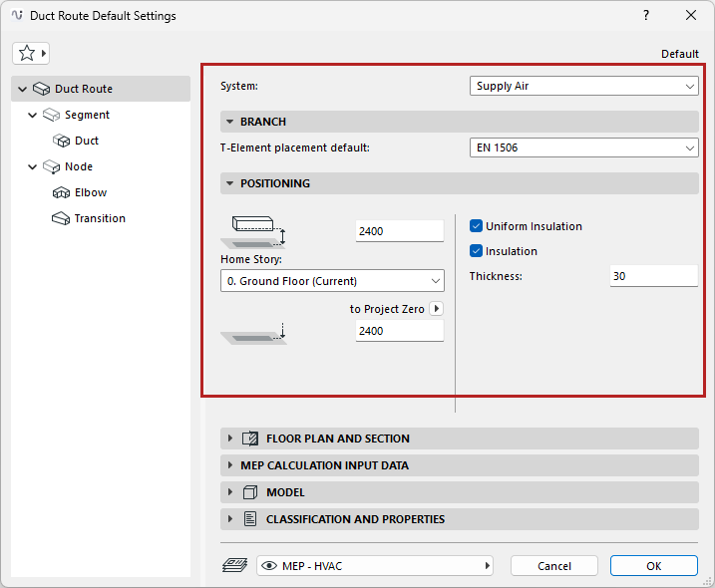Click the OK button
715x588 pixels.
[654, 566]
